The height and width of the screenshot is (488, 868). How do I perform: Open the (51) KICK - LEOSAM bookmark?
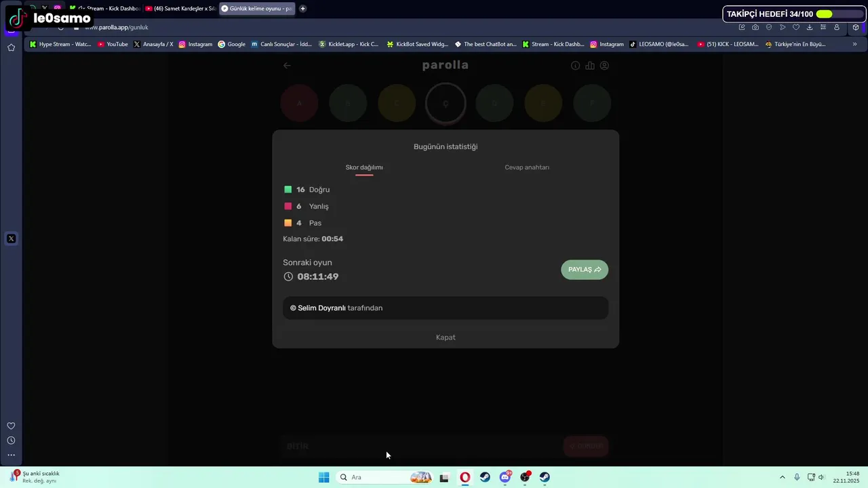[x=728, y=44]
